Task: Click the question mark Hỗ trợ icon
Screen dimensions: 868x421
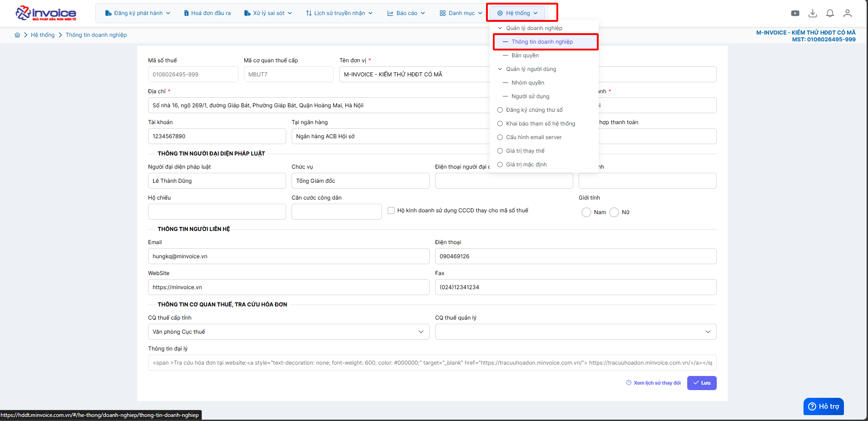Action: [x=812, y=406]
